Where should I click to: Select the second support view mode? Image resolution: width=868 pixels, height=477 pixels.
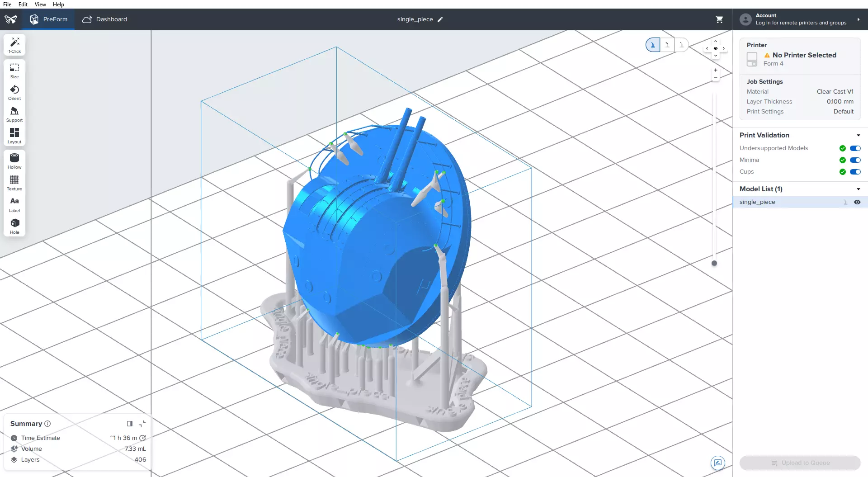coord(667,45)
